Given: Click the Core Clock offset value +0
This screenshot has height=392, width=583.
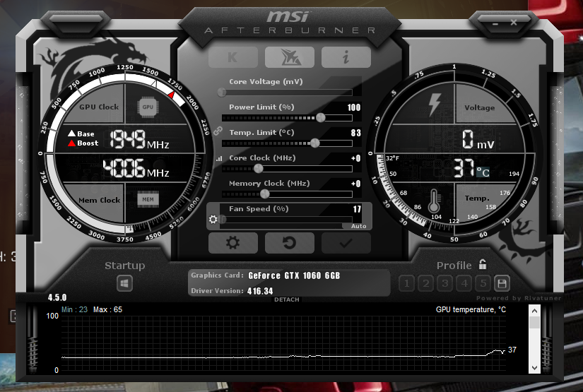Looking at the screenshot, I should pyautogui.click(x=356, y=158).
